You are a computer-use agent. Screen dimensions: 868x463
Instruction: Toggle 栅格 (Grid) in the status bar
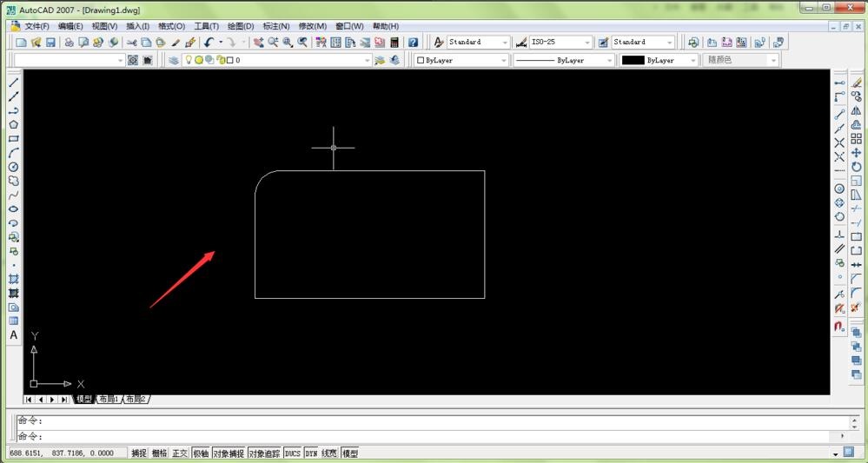159,453
